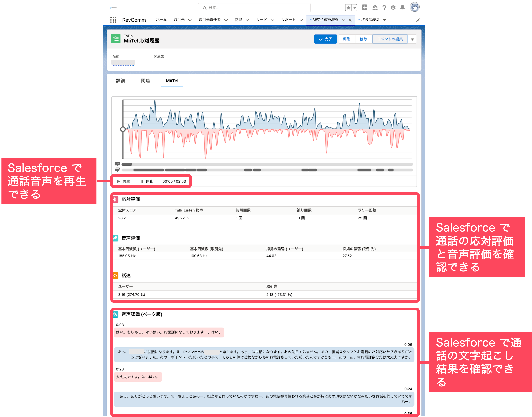Click the pencil edit navigation icon

[418, 20]
